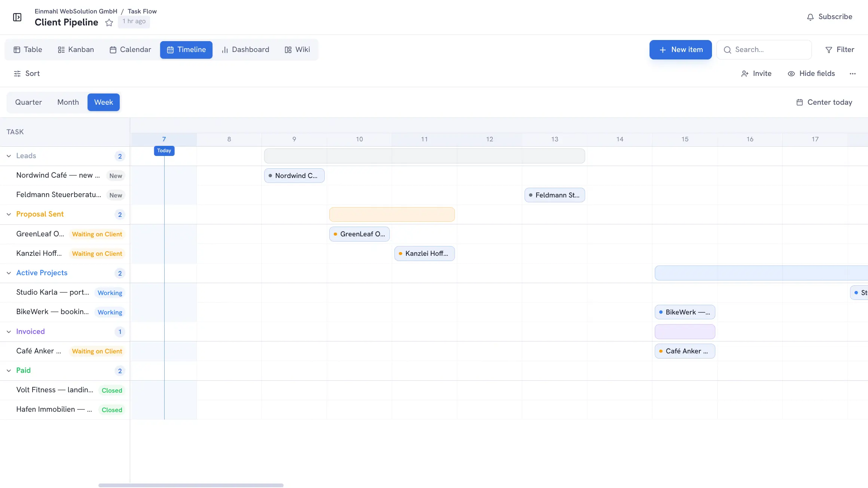The image size is (868, 488).
Task: Click Waiting on Client badge for Café Anker
Action: coord(97,351)
